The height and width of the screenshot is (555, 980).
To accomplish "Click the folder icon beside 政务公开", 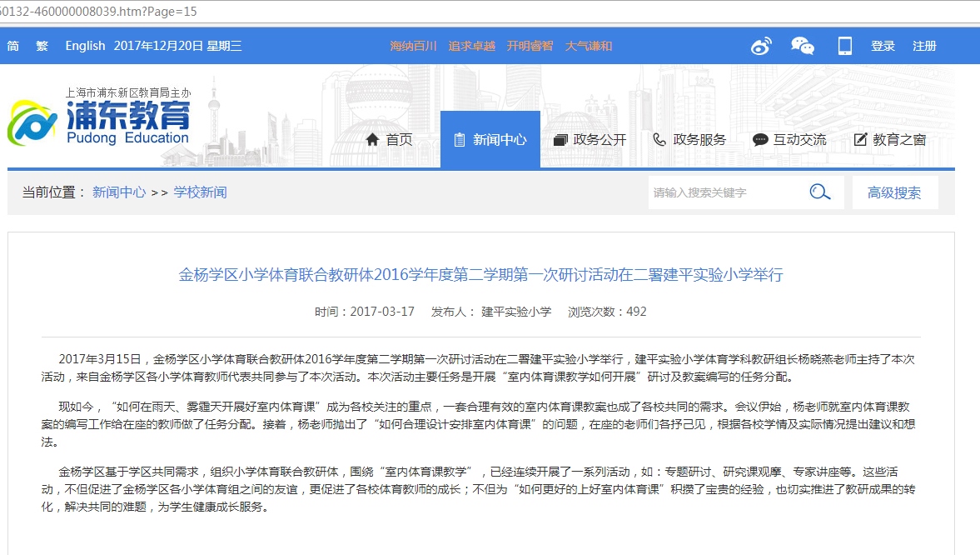I will click(560, 139).
